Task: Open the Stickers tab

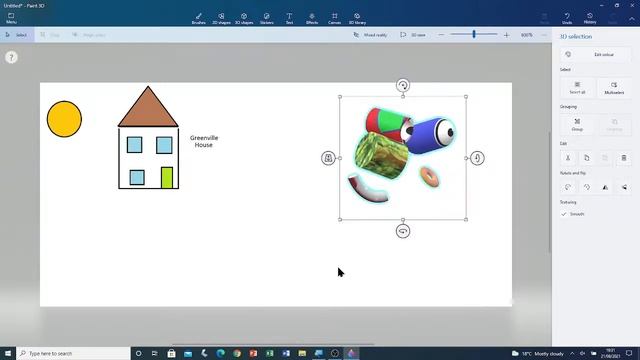Action: click(267, 18)
